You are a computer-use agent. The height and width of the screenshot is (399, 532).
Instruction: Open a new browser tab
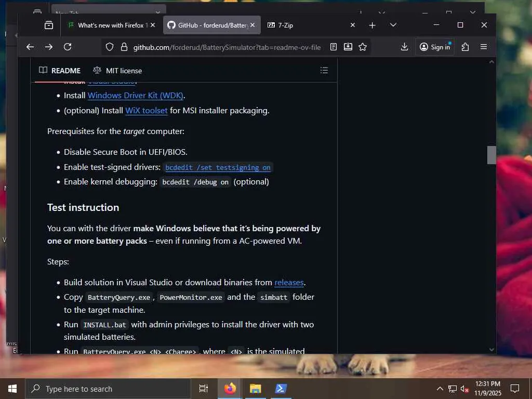point(372,25)
